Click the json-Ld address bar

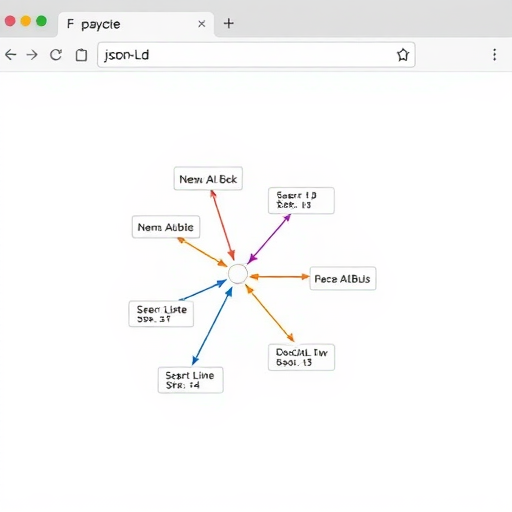pyautogui.click(x=256, y=55)
